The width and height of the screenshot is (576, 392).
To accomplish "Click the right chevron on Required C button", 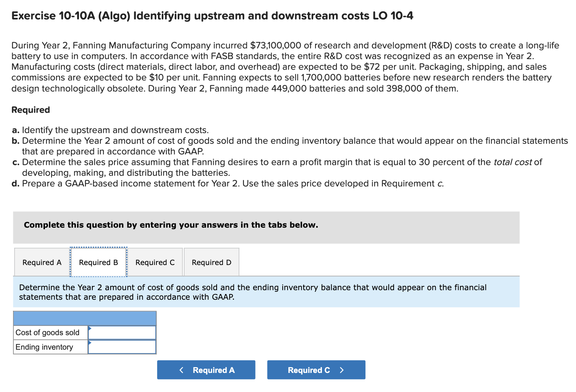I will click(x=341, y=370).
